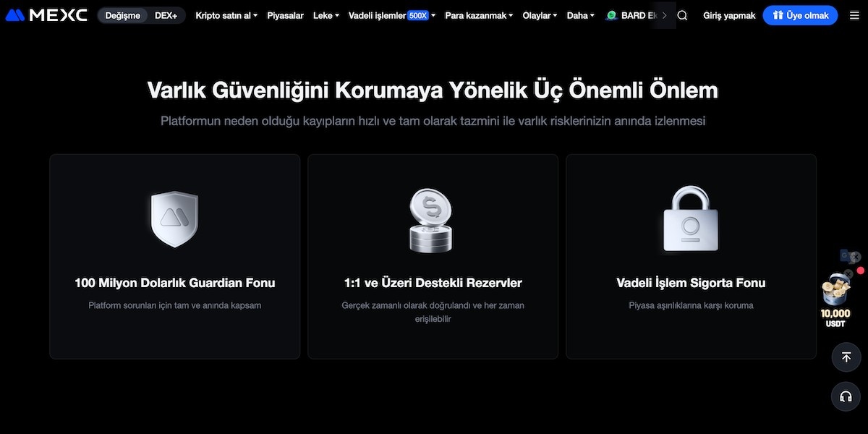Open Giriş yapmak to log in
Viewport: 868px width, 434px height.
[729, 14]
